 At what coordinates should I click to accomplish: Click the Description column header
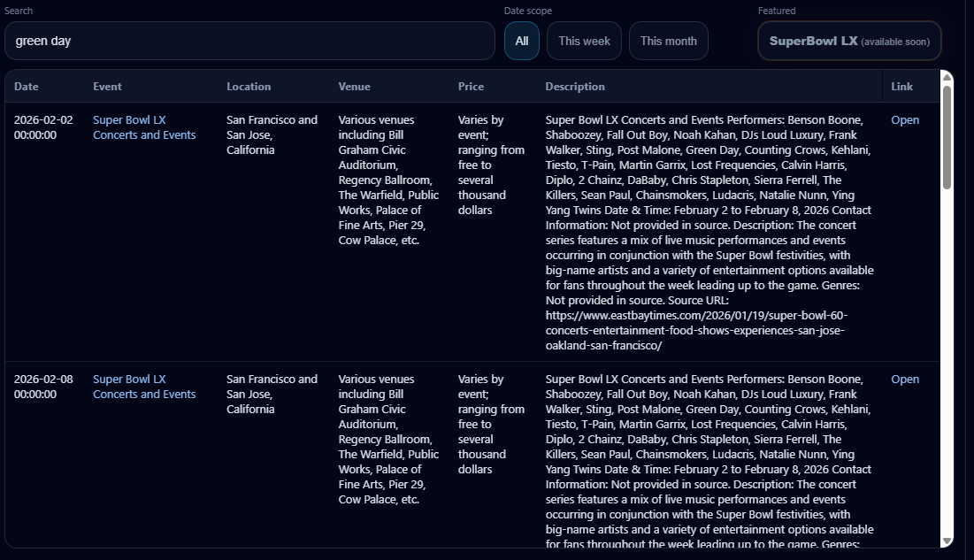point(575,87)
